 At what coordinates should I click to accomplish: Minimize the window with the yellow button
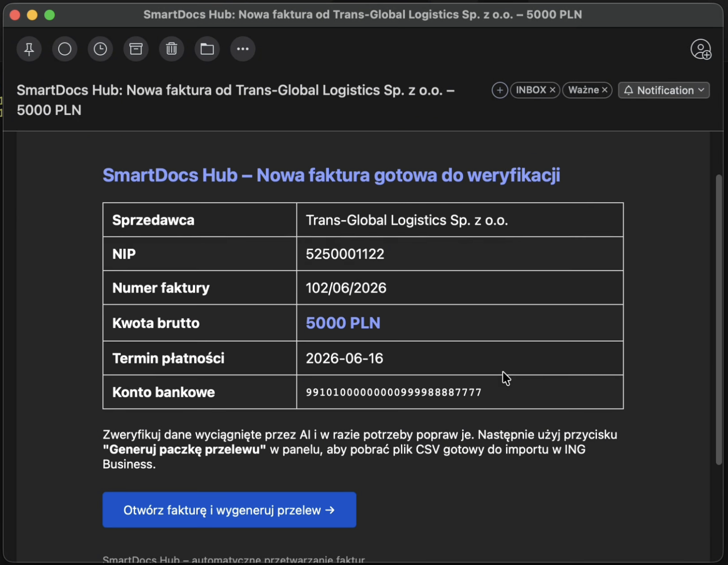[x=32, y=15]
